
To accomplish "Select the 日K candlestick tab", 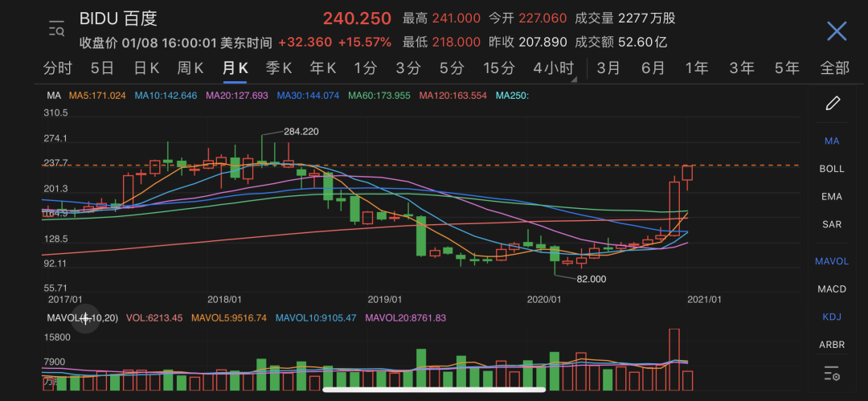I will pos(147,68).
